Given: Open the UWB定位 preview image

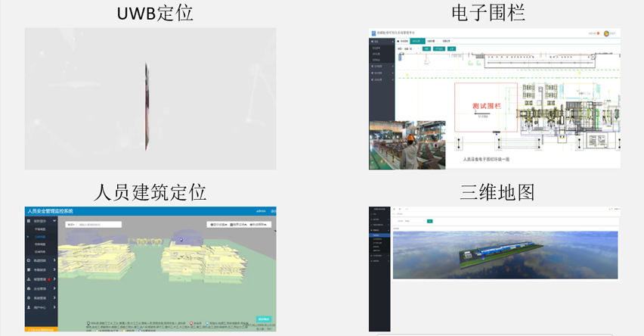Looking at the screenshot, I should [150, 98].
